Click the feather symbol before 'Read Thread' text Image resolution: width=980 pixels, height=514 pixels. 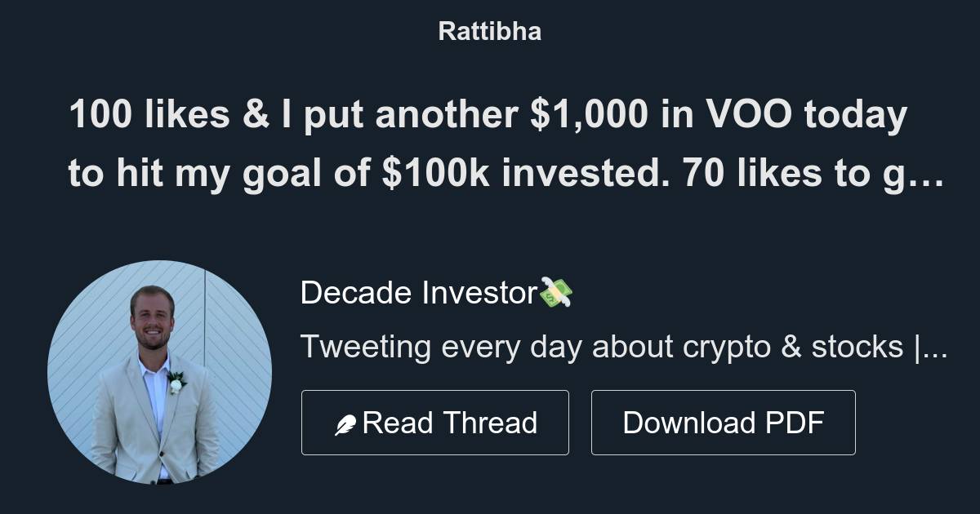[347, 422]
